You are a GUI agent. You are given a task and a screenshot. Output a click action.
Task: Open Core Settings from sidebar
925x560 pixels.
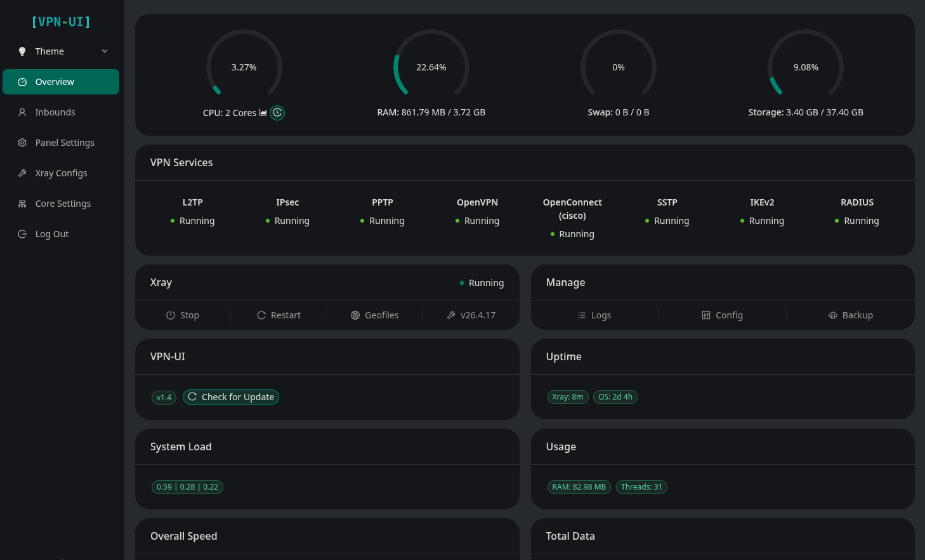click(x=61, y=204)
